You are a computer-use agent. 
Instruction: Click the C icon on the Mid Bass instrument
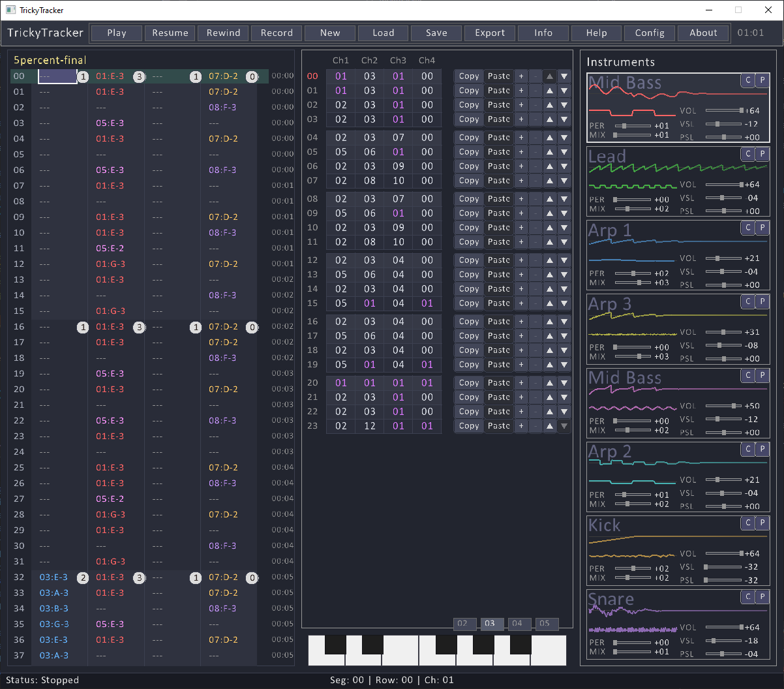[x=747, y=80]
